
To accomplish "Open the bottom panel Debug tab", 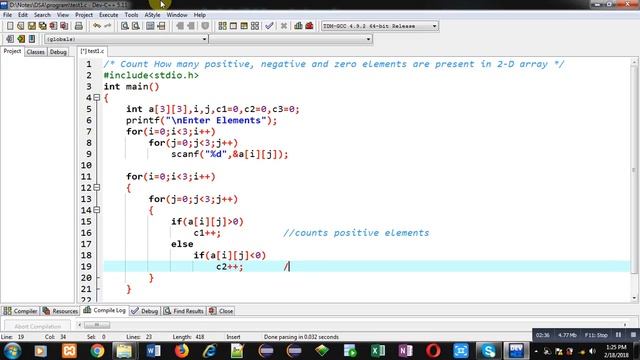I will pyautogui.click(x=145, y=311).
